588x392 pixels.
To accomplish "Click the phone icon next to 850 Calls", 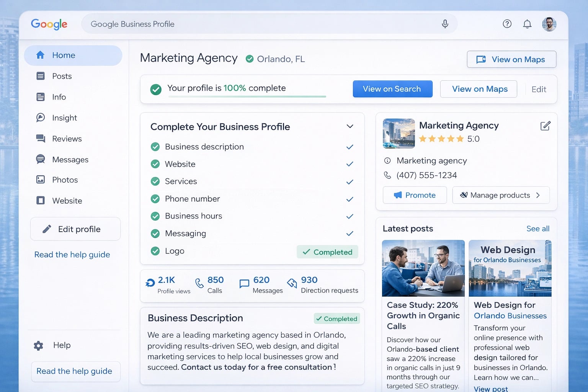I will [199, 284].
